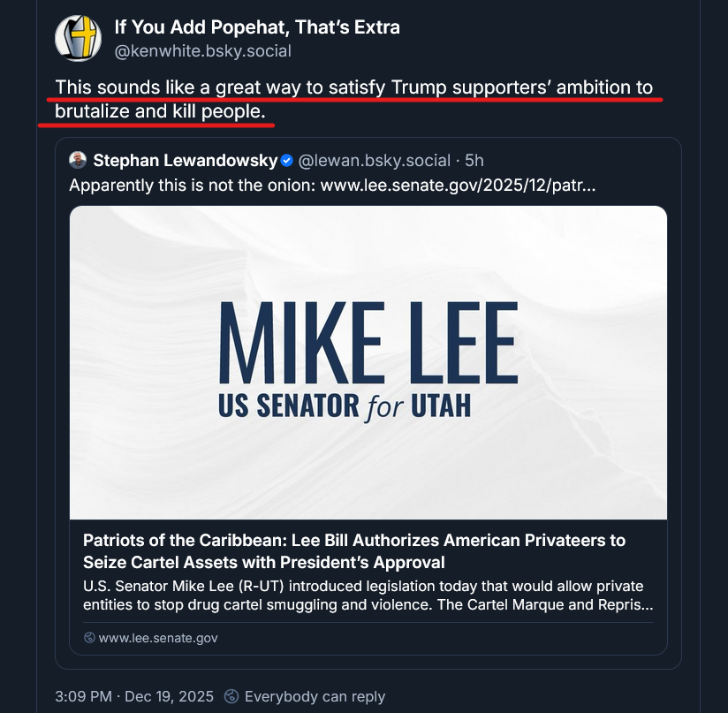Open the "Patriots of the Caribbean" headline

coord(353,551)
